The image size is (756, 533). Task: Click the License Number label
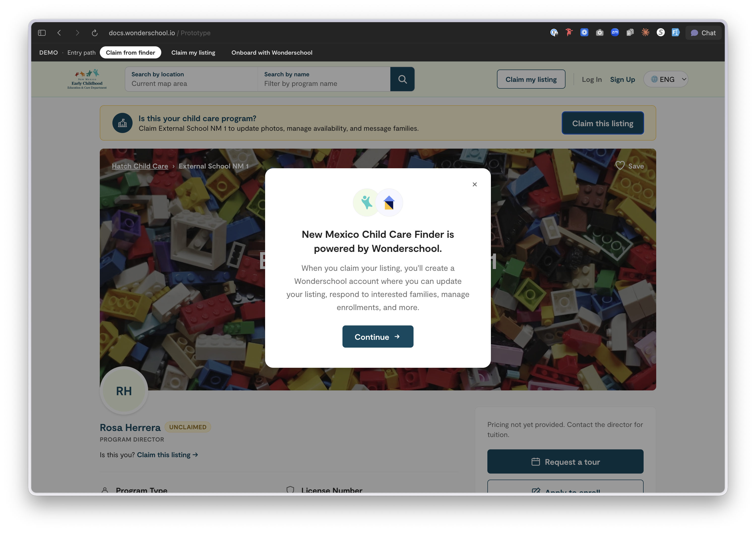tap(332, 490)
